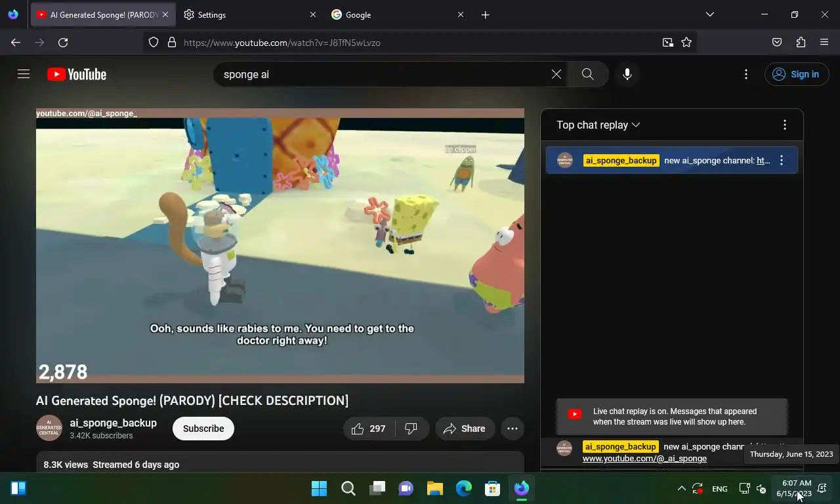
Task: Open a new browser tab
Action: [486, 14]
